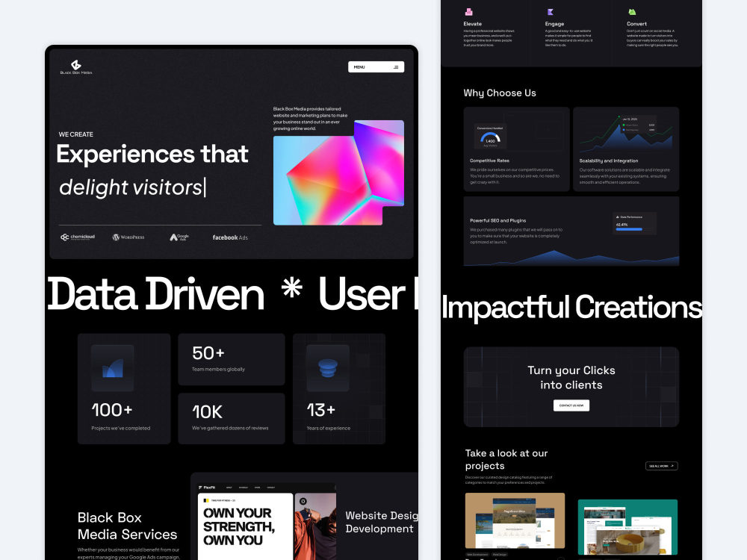Click the 'Projects we've completed' label
Image resolution: width=747 pixels, height=560 pixels.
coord(120,428)
